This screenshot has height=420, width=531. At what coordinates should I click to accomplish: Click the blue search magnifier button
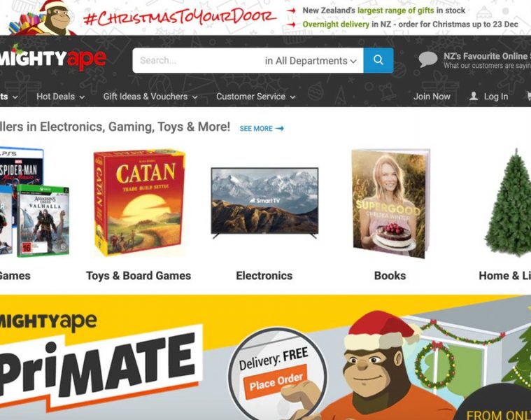[x=378, y=60]
